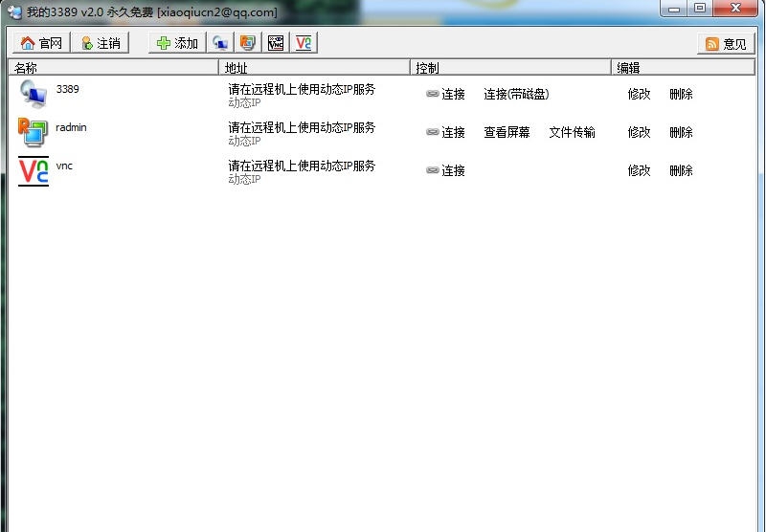The height and width of the screenshot is (532, 766).
Task: Select the 3389 entry computer icon
Action: pyautogui.click(x=34, y=94)
